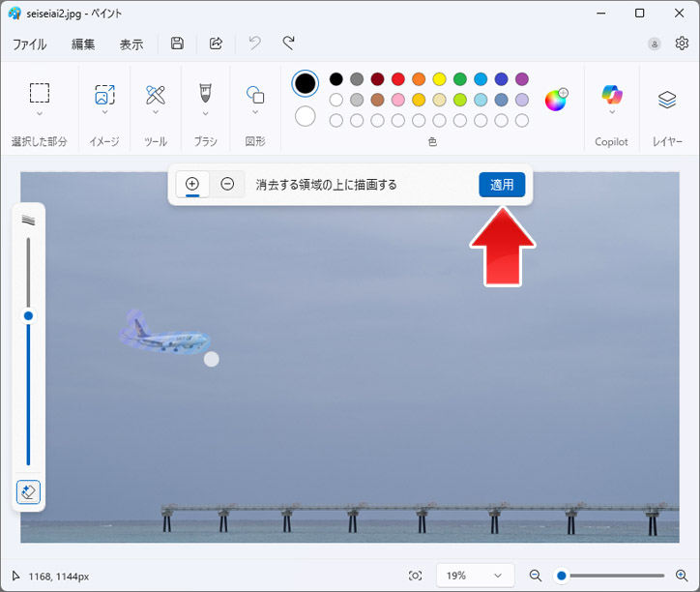Click the pier in the canvas image
Image resolution: width=700 pixels, height=592 pixels.
420,518
